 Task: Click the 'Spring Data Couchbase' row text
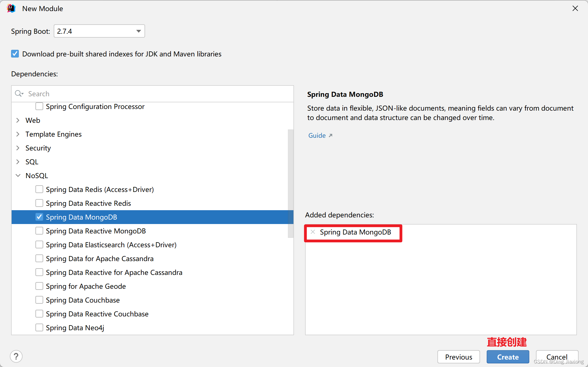[83, 300]
